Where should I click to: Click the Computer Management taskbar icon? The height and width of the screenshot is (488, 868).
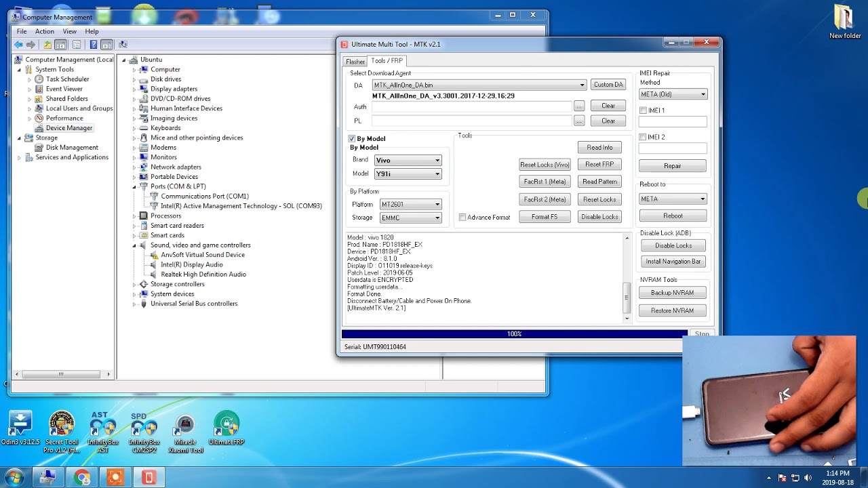(x=47, y=478)
